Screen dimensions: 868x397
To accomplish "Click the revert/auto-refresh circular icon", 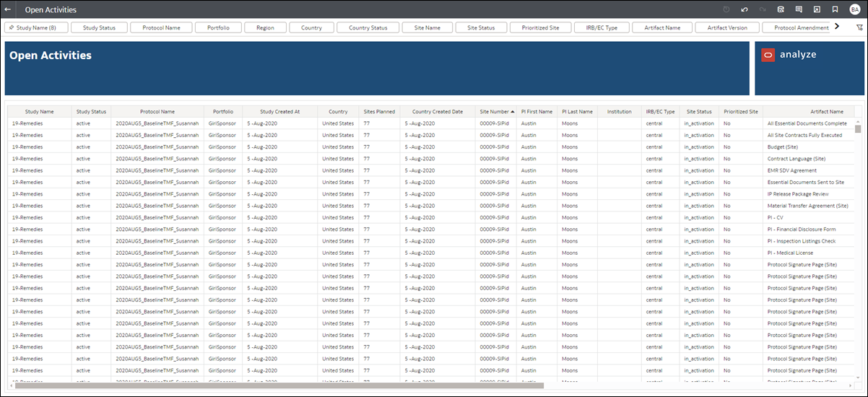I will point(726,10).
